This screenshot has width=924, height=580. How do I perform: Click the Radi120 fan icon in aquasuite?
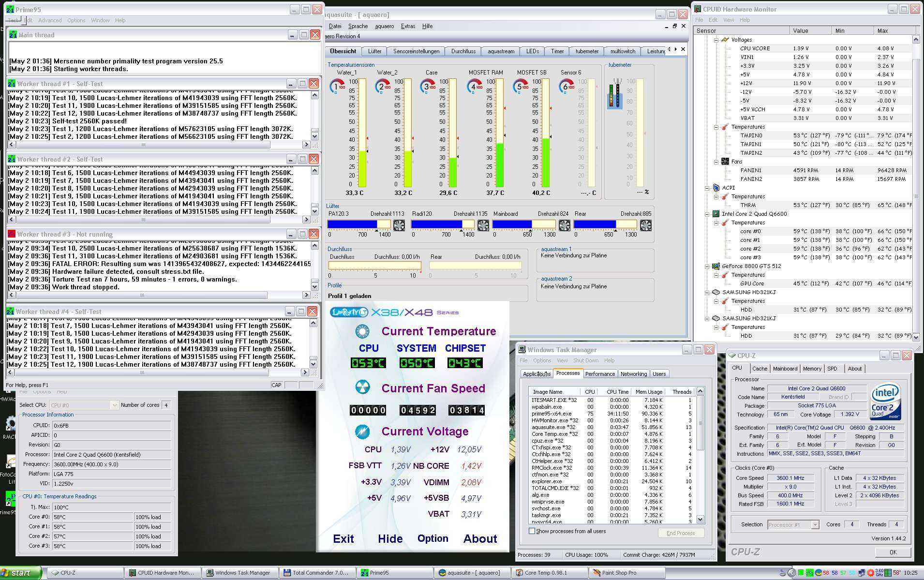point(483,225)
